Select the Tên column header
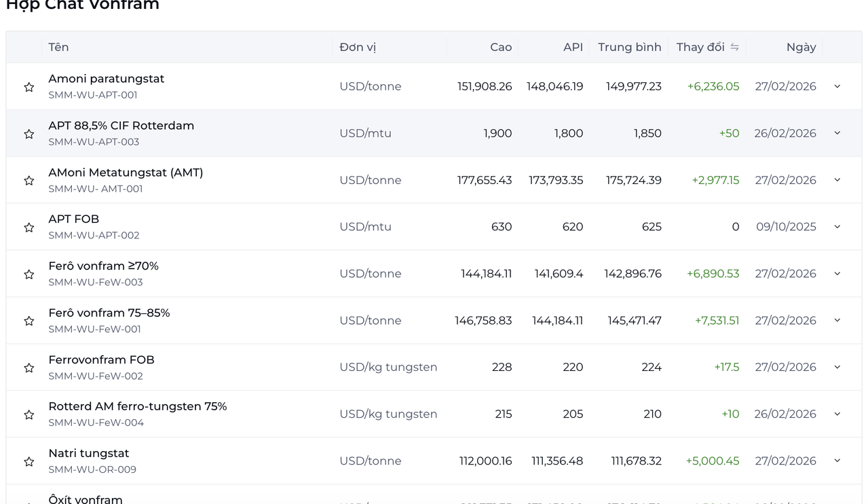Screen dimensions: 868x504 tap(58, 47)
